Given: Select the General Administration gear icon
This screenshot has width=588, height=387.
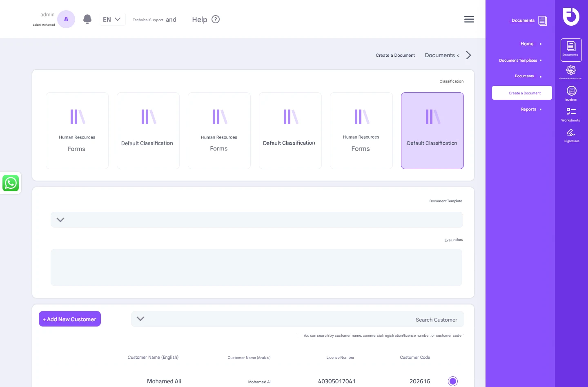Looking at the screenshot, I should click(571, 70).
